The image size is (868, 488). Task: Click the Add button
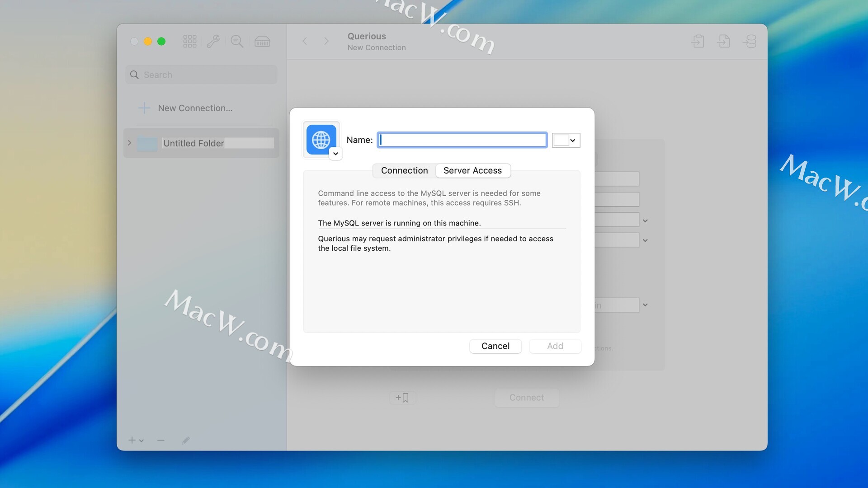[555, 346]
